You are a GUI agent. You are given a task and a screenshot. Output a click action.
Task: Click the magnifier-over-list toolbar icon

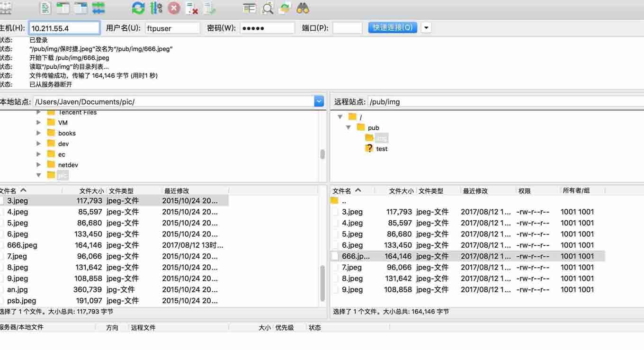coord(268,8)
